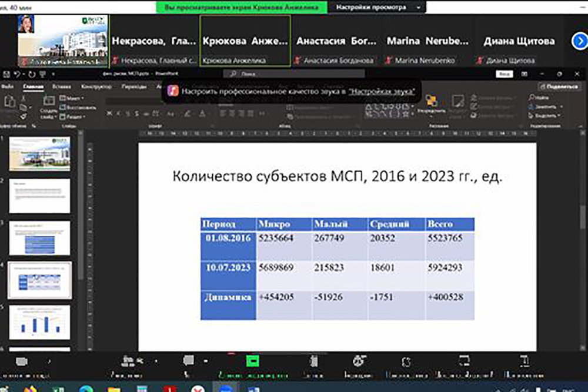
Task: Click the 'Найти' find icon in ribbon
Action: pyautogui.click(x=540, y=98)
